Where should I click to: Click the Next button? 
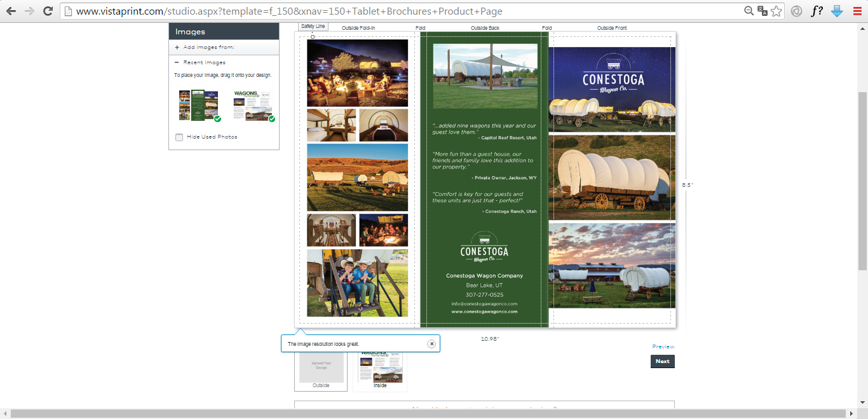click(662, 361)
